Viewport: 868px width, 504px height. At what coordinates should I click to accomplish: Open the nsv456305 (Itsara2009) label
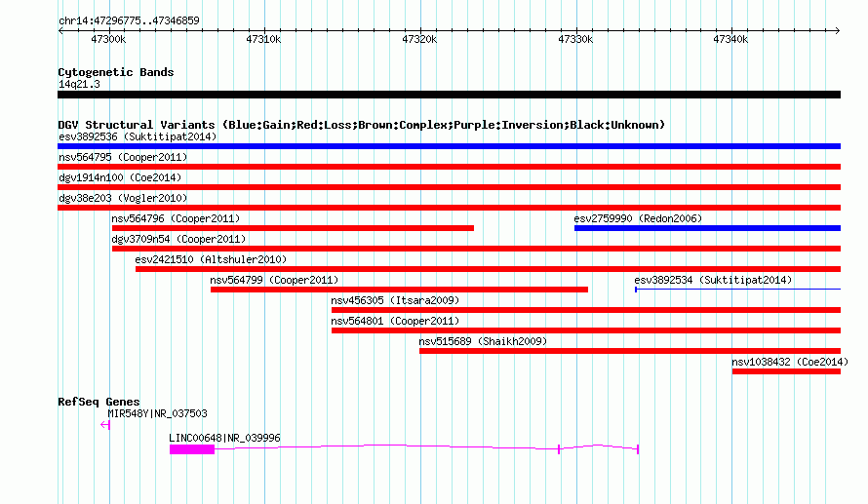tap(395, 300)
